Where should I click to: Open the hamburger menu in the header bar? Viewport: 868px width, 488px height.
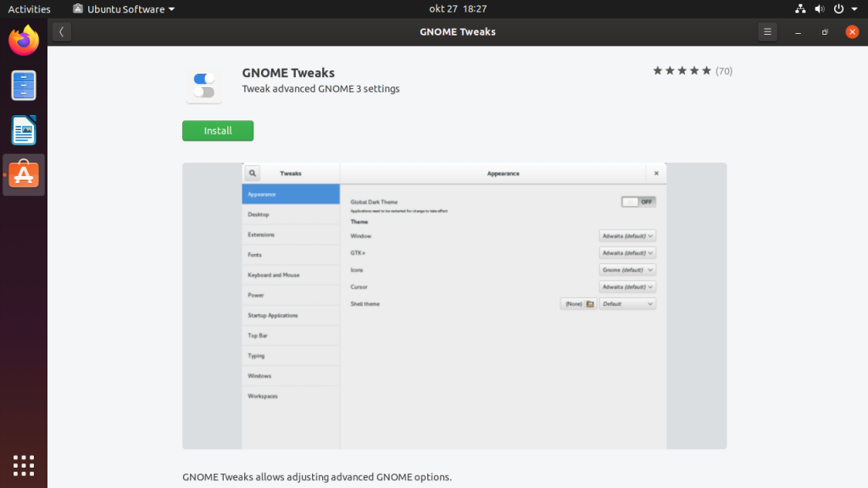click(x=767, y=32)
